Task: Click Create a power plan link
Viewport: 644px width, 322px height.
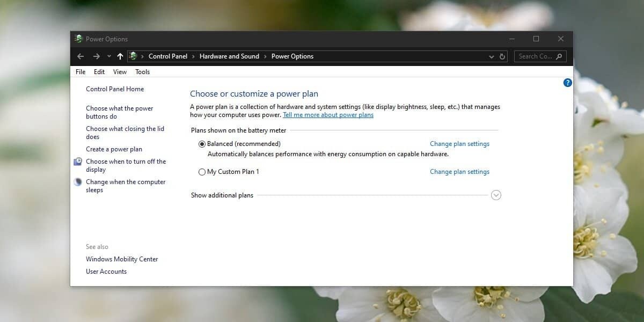Action: pyautogui.click(x=114, y=149)
